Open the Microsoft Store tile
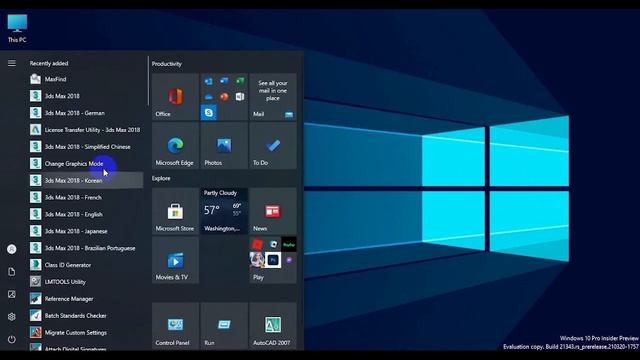The height and width of the screenshot is (360, 640). point(176,211)
